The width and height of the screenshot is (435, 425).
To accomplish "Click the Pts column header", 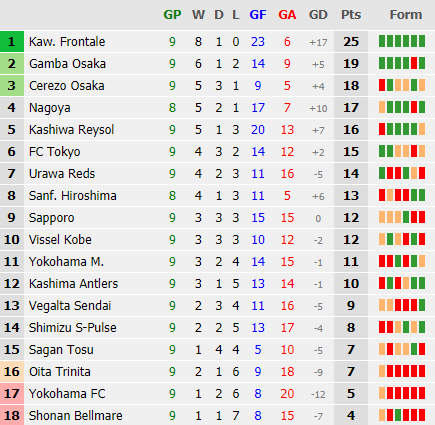I will point(351,15).
